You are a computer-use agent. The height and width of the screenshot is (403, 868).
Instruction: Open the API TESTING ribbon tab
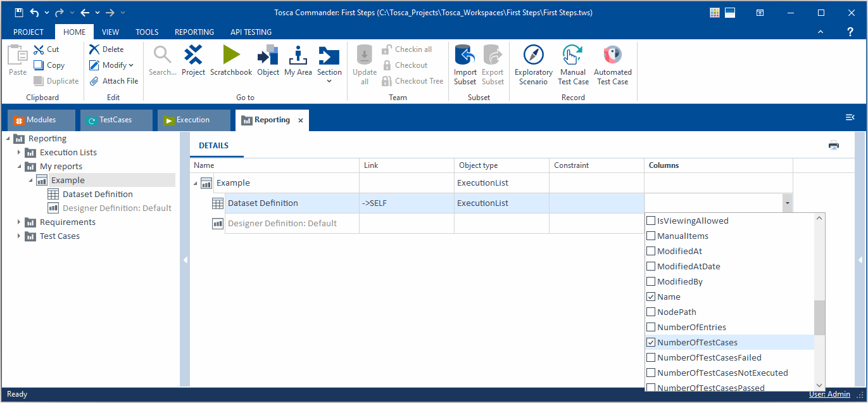click(251, 32)
